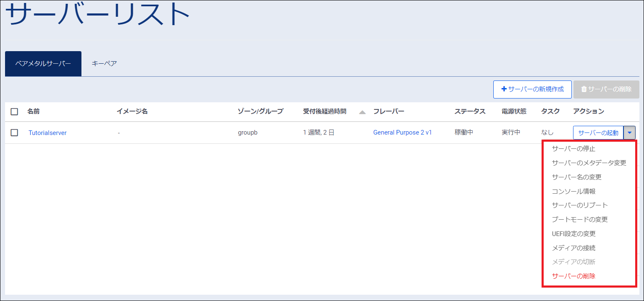The height and width of the screenshot is (301, 644).
Task: Toggle the select-all servers checkbox
Action: click(x=14, y=112)
